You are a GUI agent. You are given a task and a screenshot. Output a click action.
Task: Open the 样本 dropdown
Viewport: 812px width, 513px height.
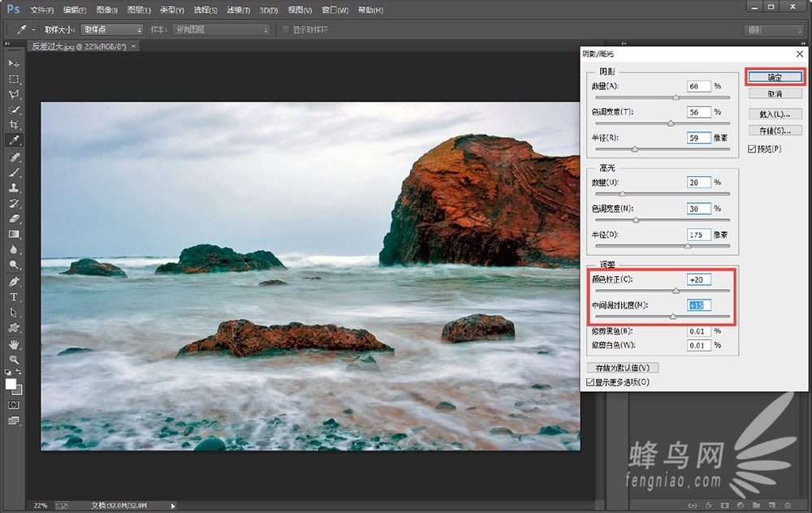click(x=221, y=30)
